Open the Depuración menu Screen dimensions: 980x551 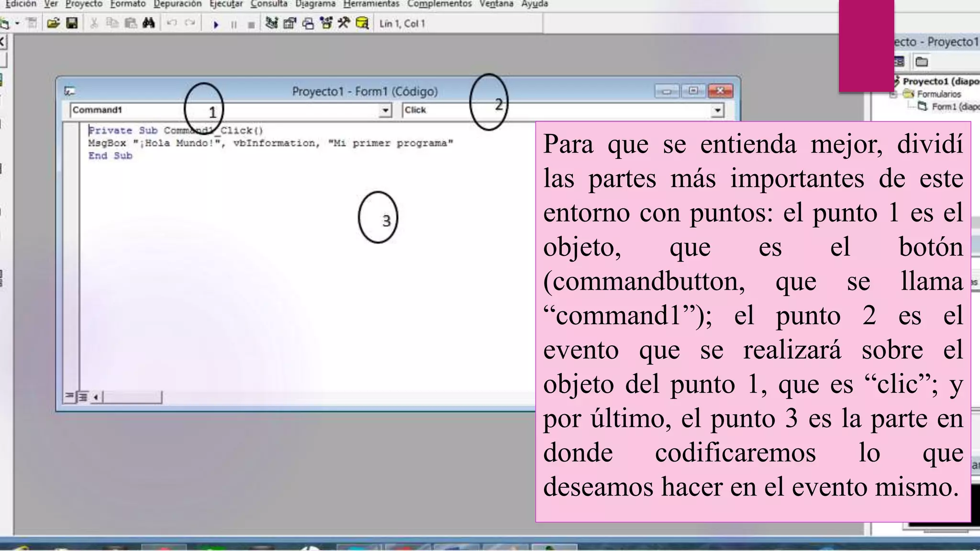click(178, 4)
